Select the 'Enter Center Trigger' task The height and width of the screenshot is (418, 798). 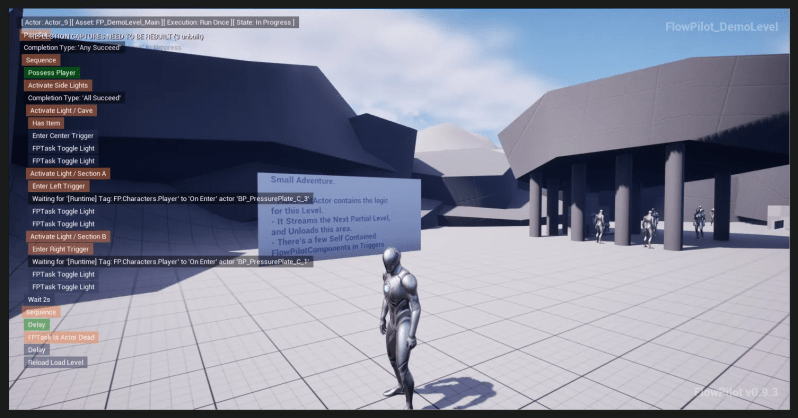point(63,136)
